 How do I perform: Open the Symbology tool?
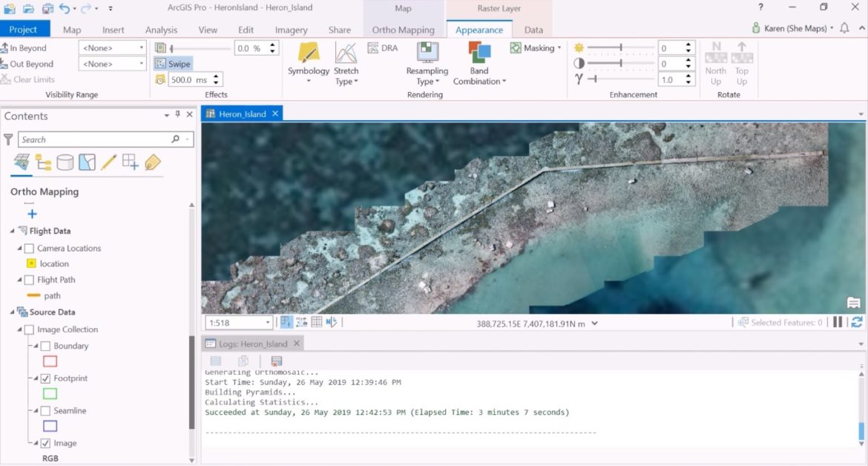click(x=309, y=62)
